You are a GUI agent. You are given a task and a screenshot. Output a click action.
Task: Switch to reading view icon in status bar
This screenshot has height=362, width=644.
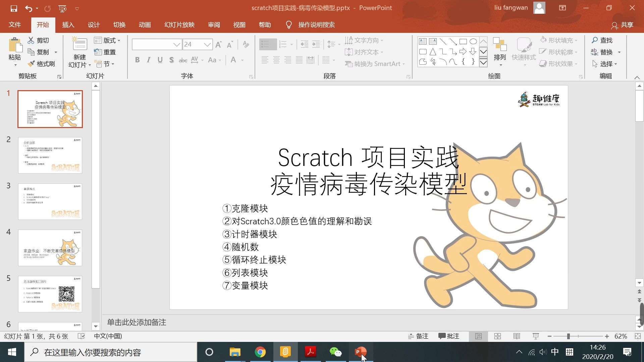pyautogui.click(x=517, y=336)
